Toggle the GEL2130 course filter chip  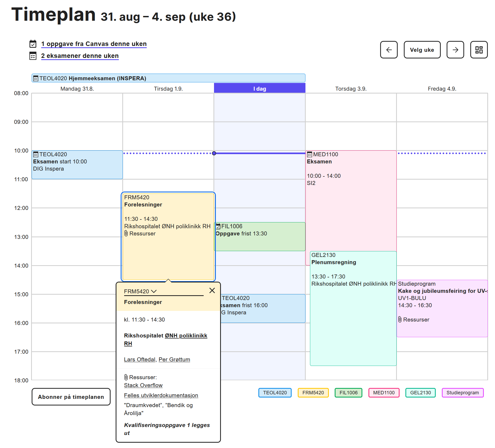(421, 393)
